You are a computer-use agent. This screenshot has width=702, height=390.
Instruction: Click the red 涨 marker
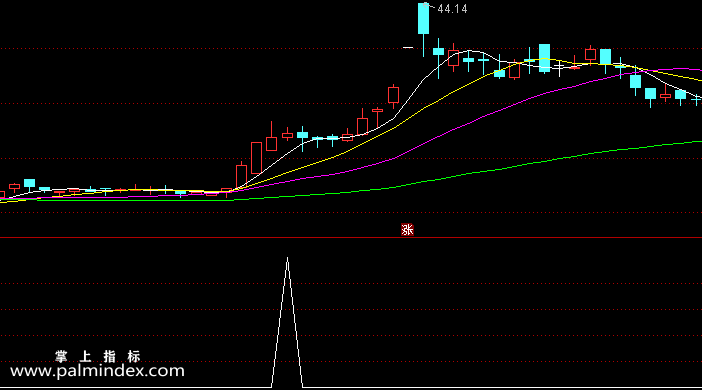407,230
